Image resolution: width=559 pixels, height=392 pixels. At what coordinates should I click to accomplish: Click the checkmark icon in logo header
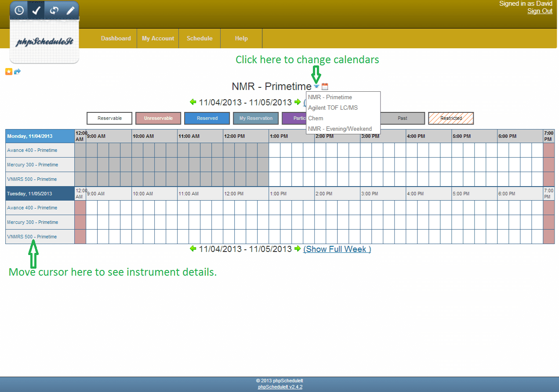[x=36, y=11]
